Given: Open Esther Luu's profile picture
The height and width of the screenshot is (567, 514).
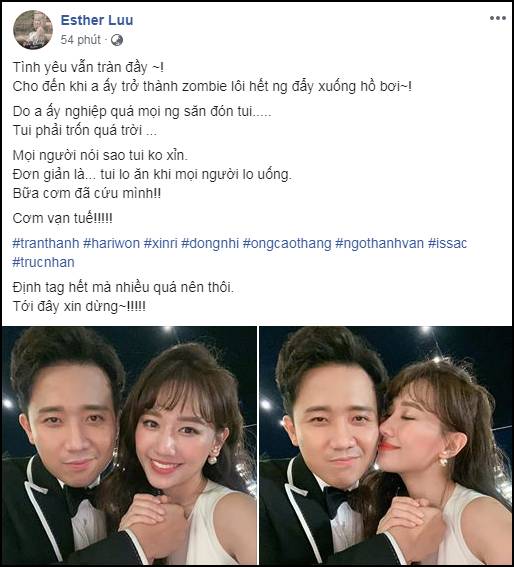Looking at the screenshot, I should pyautogui.click(x=33, y=30).
